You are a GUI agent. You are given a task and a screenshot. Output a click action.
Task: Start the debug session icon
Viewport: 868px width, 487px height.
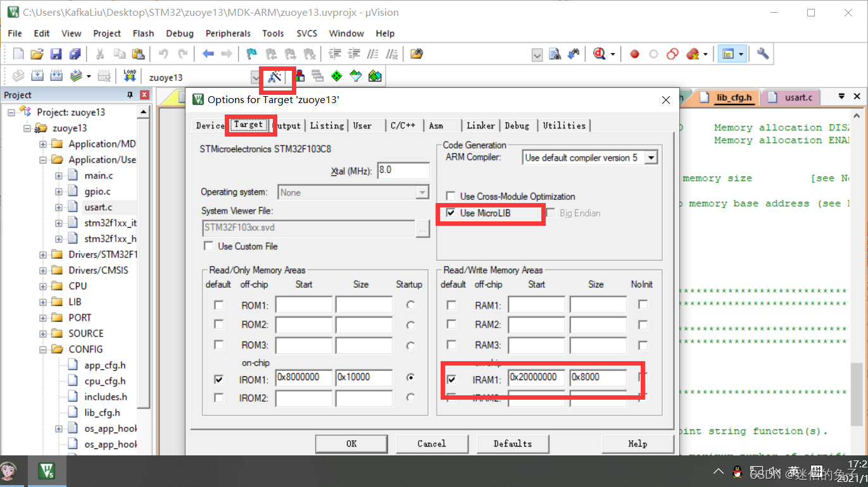pyautogui.click(x=599, y=54)
